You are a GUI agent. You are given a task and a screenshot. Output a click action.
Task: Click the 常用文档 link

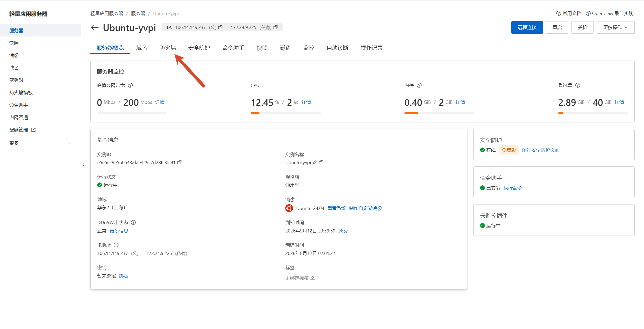pos(572,13)
